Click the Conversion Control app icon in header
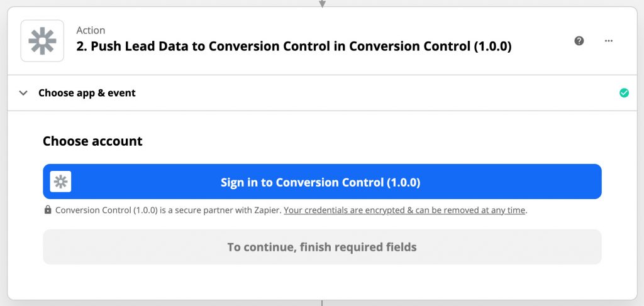Image resolution: width=644 pixels, height=306 pixels. [x=42, y=41]
